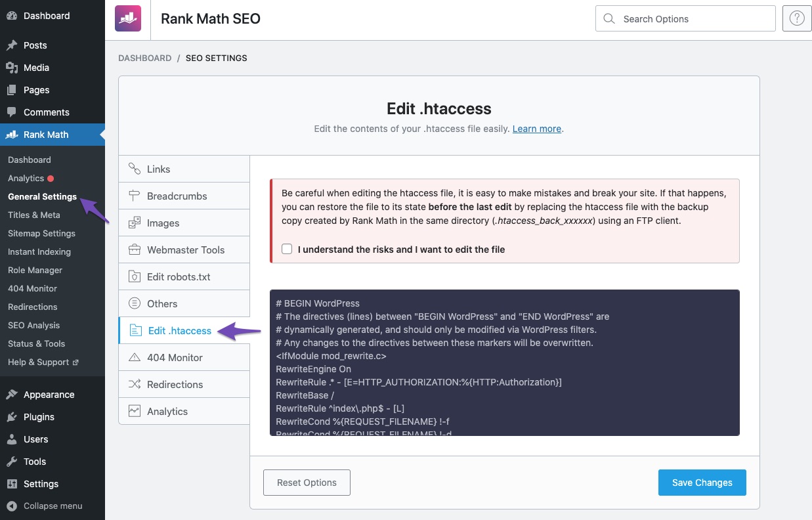This screenshot has height=520, width=812.
Task: Click the 404 Monitor warning icon
Action: pyautogui.click(x=135, y=358)
